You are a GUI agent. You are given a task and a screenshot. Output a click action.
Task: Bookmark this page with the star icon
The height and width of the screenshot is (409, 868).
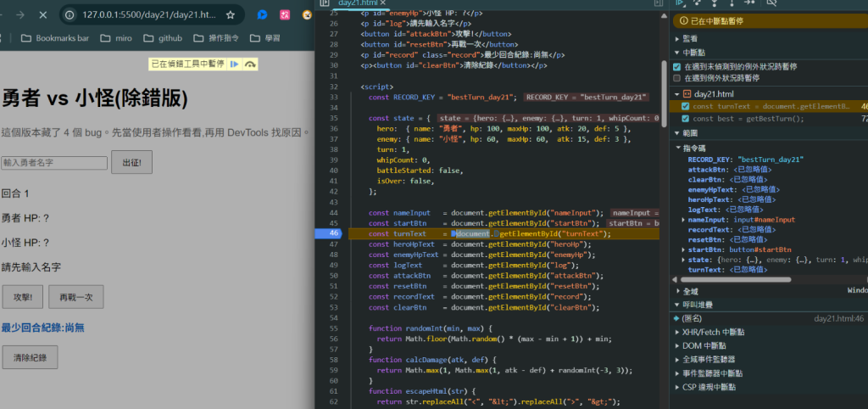pyautogui.click(x=231, y=15)
